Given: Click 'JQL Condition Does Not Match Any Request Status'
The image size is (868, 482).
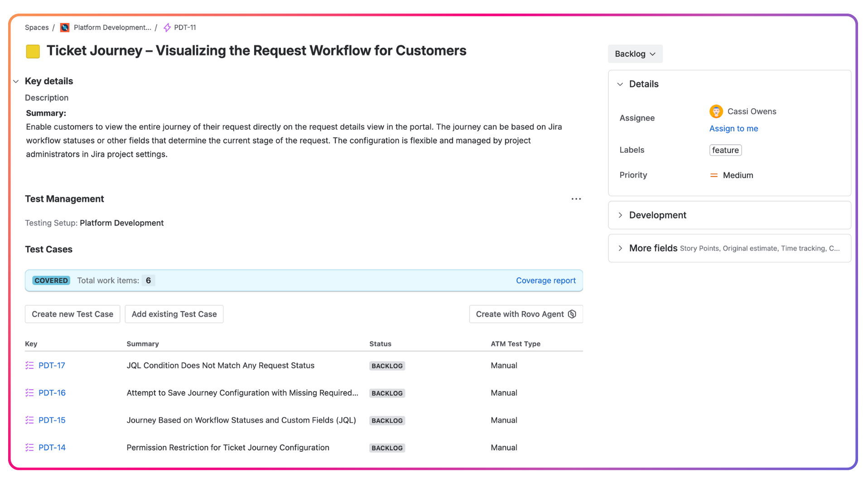Looking at the screenshot, I should click(220, 366).
